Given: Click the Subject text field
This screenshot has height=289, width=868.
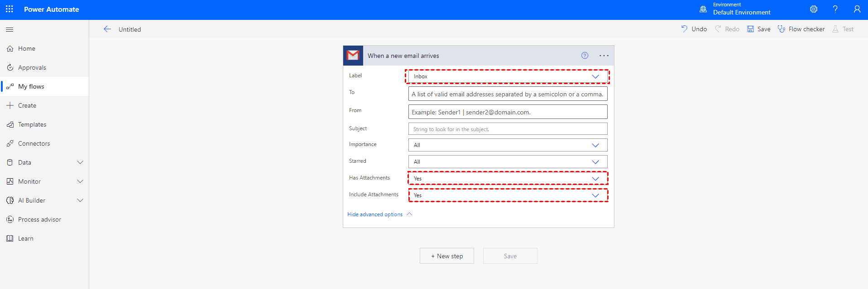Looking at the screenshot, I should (x=508, y=129).
